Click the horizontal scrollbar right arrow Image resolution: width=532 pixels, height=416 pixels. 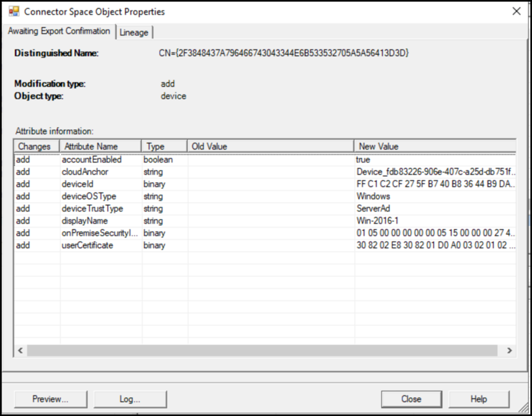pos(509,350)
